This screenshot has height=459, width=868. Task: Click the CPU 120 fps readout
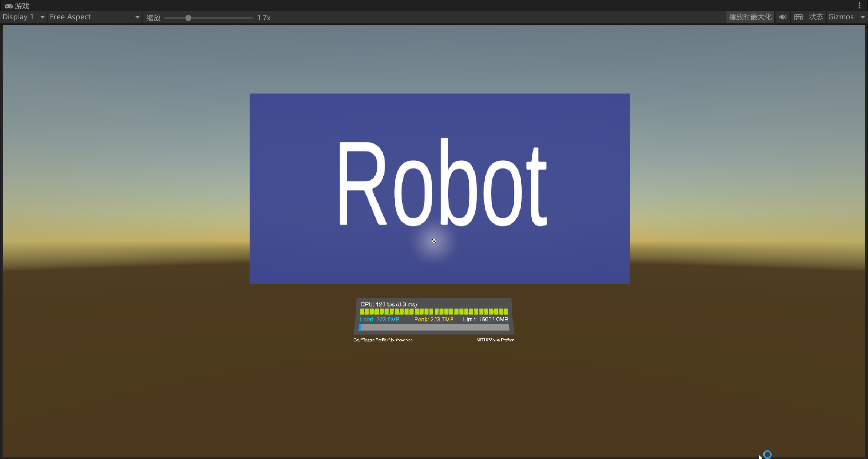tap(389, 304)
